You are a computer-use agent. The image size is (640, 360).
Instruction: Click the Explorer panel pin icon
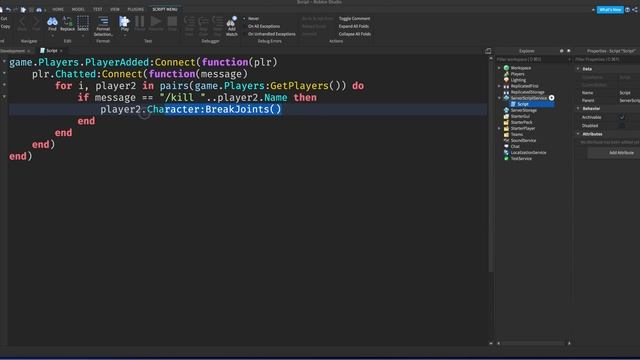562,51
